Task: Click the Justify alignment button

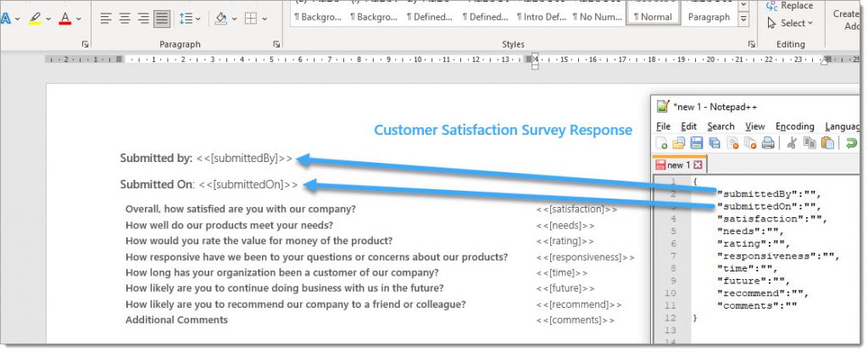Action: click(x=162, y=18)
